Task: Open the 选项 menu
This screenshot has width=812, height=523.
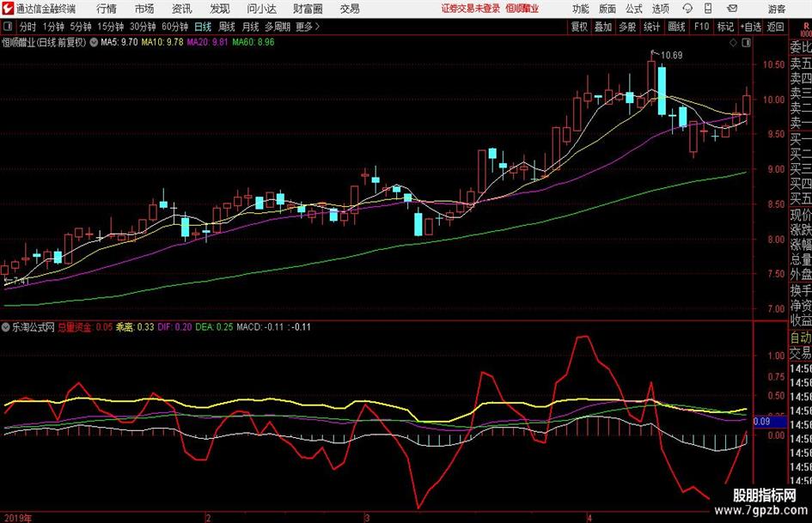Action: [x=660, y=9]
